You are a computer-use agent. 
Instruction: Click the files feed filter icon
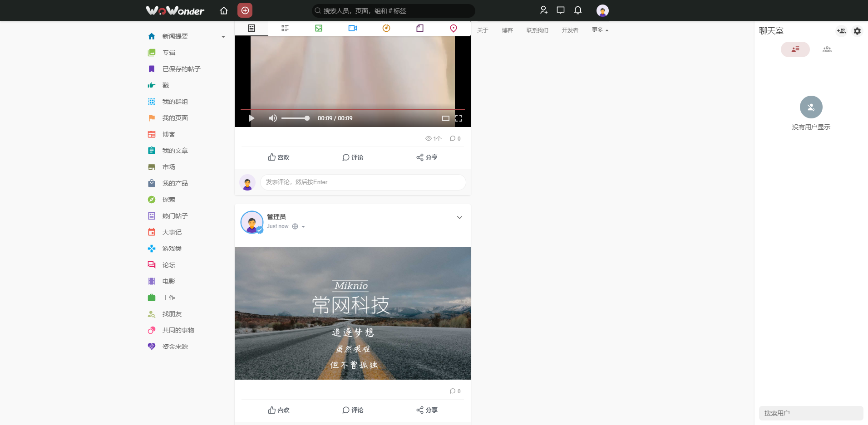coord(419,28)
